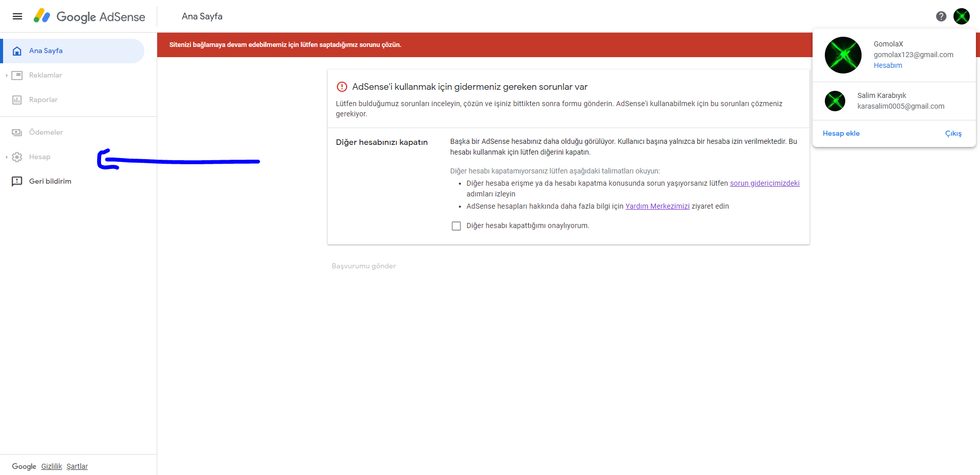Click the Ana Sayfa page title
Viewport: 980px width, 475px height.
click(202, 16)
